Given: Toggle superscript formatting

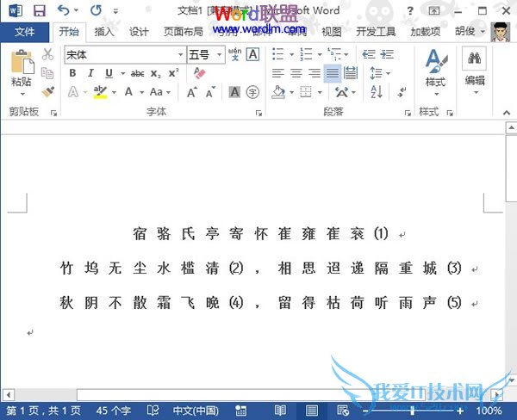Looking at the screenshot, I should [174, 73].
